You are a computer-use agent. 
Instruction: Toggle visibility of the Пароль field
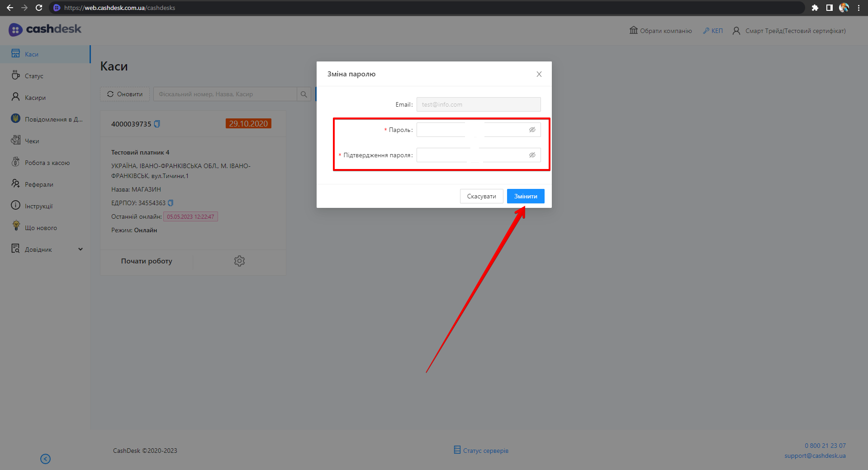(x=532, y=130)
